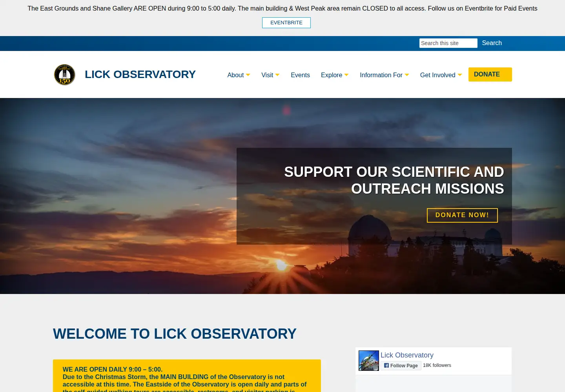
Task: Open the Information For menu item
Action: click(x=381, y=75)
